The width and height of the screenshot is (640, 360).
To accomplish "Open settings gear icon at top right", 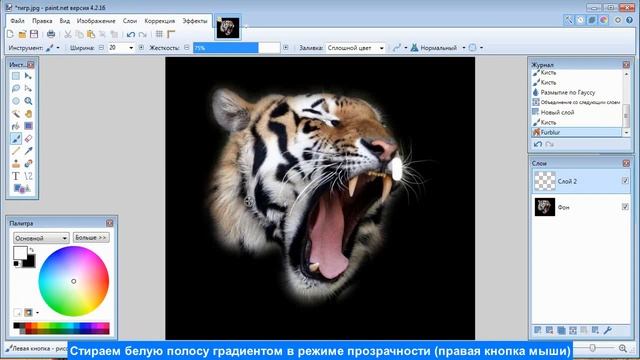I will (x=618, y=20).
